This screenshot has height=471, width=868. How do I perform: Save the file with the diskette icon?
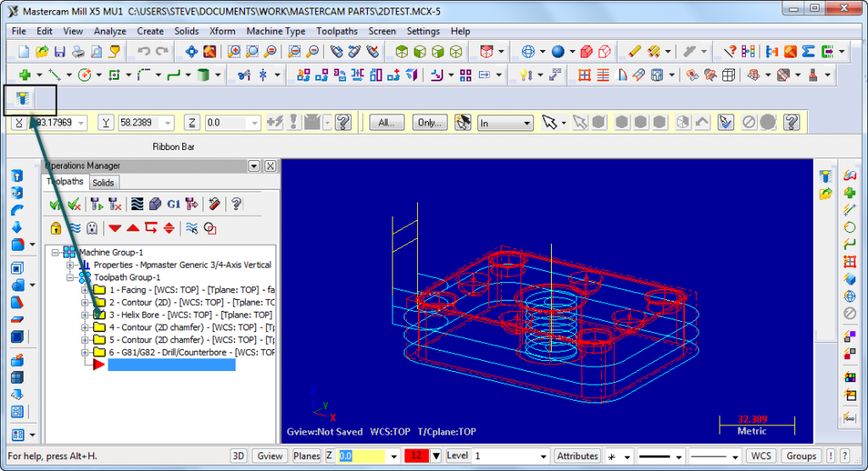point(60,52)
